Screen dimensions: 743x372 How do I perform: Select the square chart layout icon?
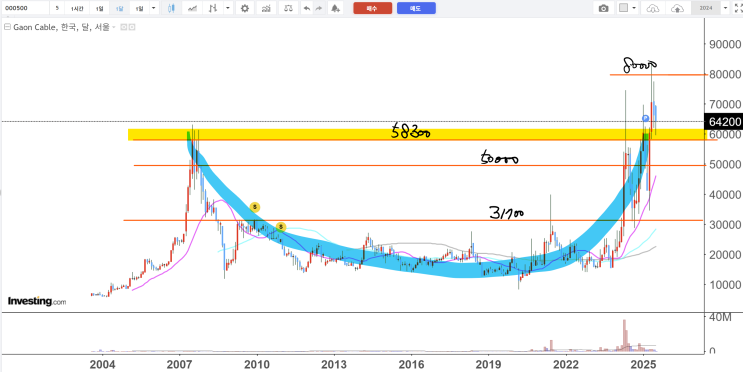624,8
